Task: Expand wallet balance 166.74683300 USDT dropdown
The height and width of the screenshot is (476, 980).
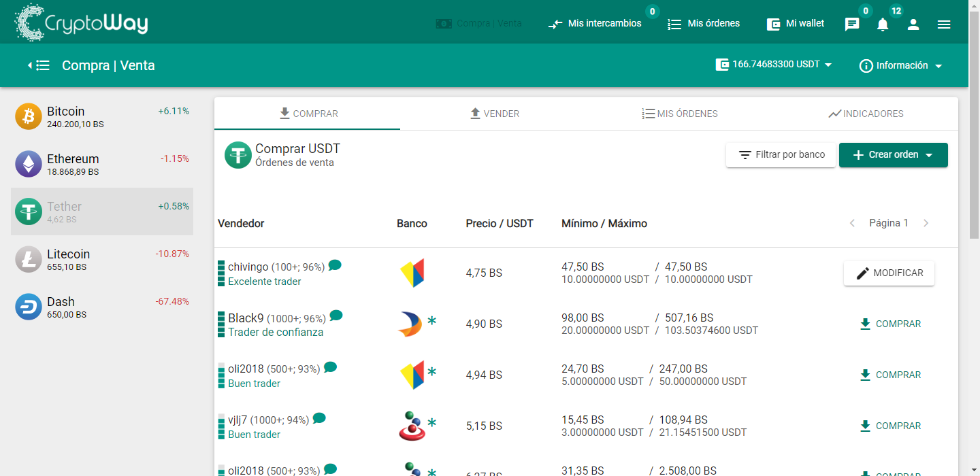Action: (x=774, y=65)
